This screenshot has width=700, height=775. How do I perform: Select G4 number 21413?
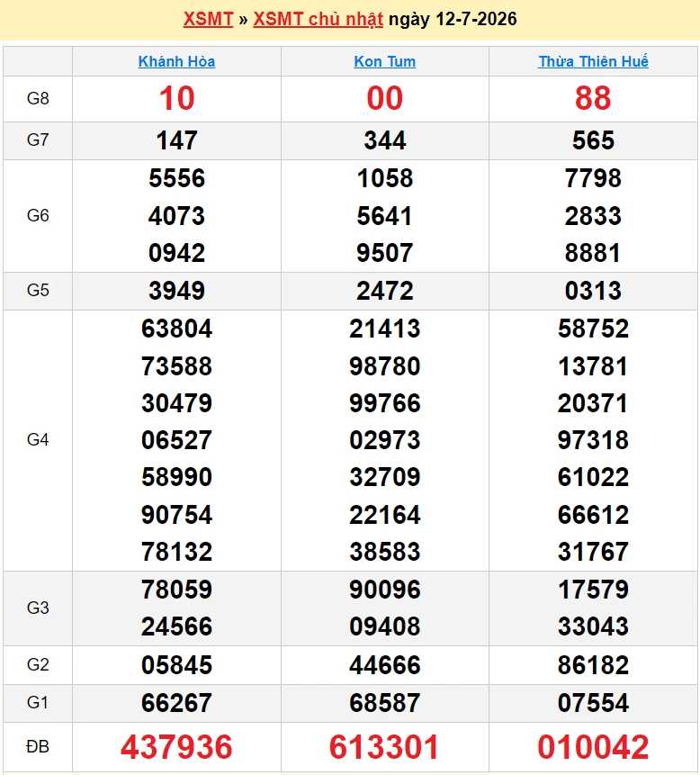(x=385, y=329)
